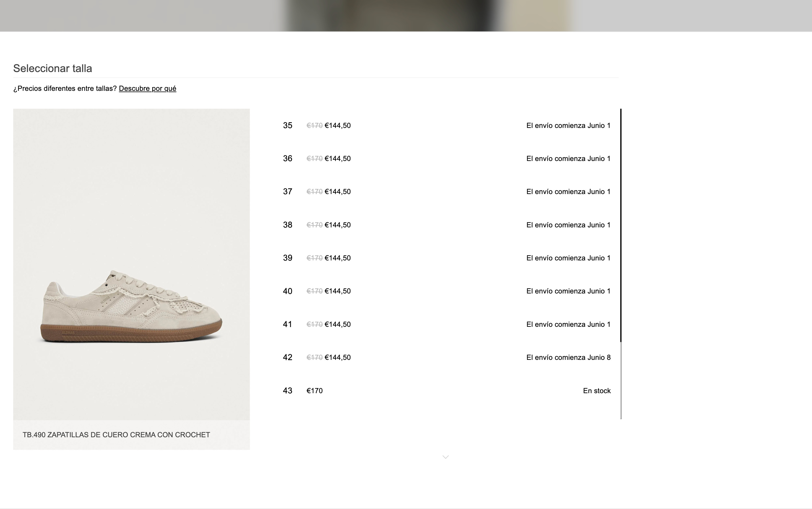The width and height of the screenshot is (812, 509).
Task: Open the 'Descubre por qué' link
Action: tap(147, 88)
